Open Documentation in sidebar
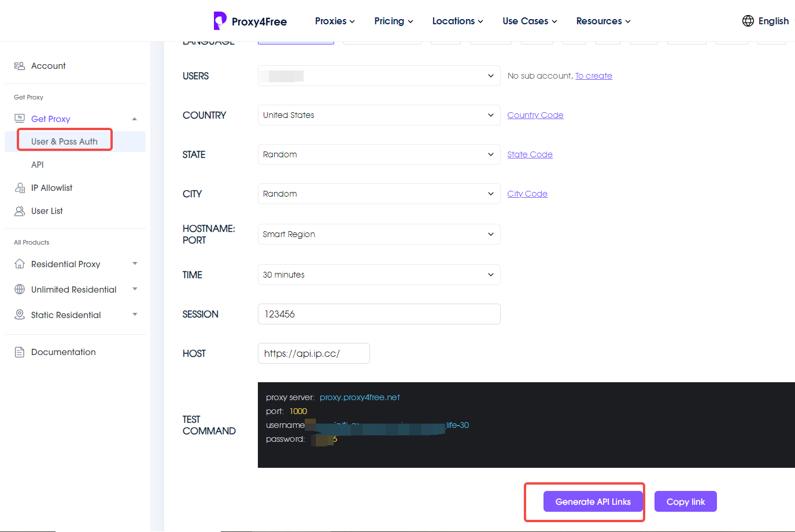Screen dimensions: 795x532 click(63, 352)
